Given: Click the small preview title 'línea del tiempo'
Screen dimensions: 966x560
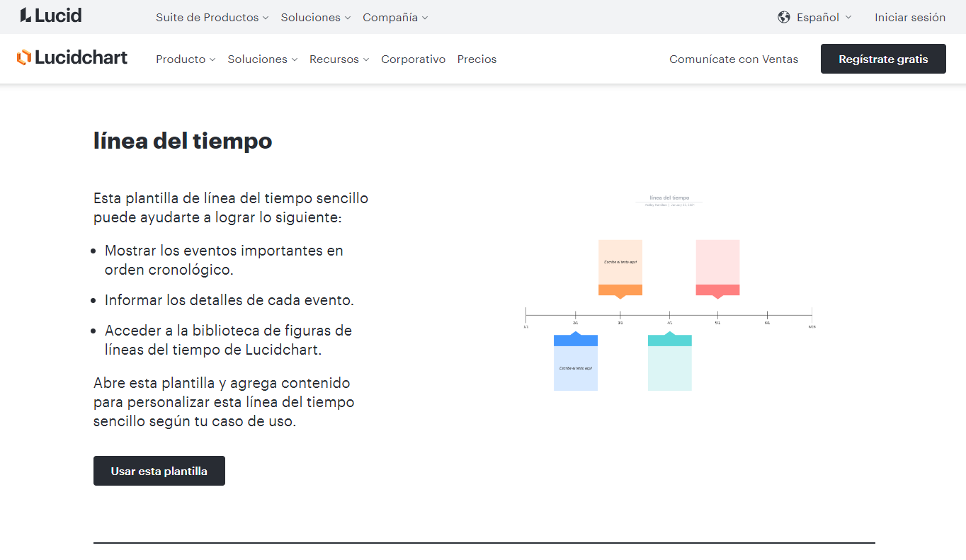Looking at the screenshot, I should [x=669, y=198].
